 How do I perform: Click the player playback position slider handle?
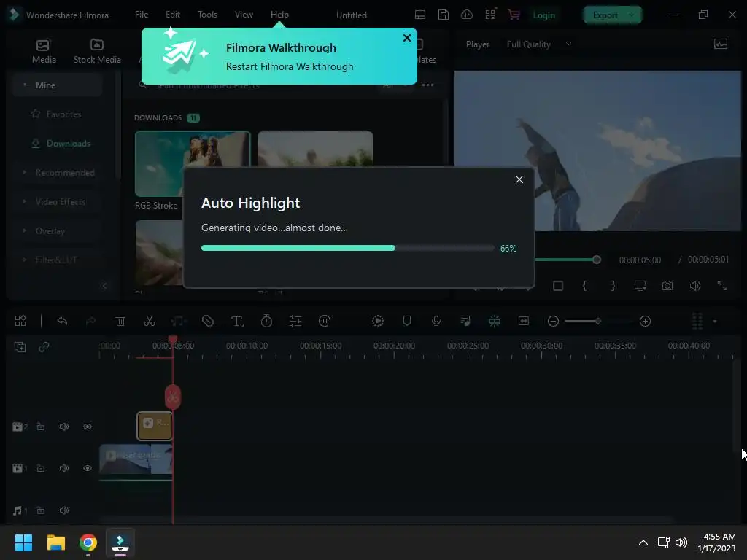[x=597, y=260]
